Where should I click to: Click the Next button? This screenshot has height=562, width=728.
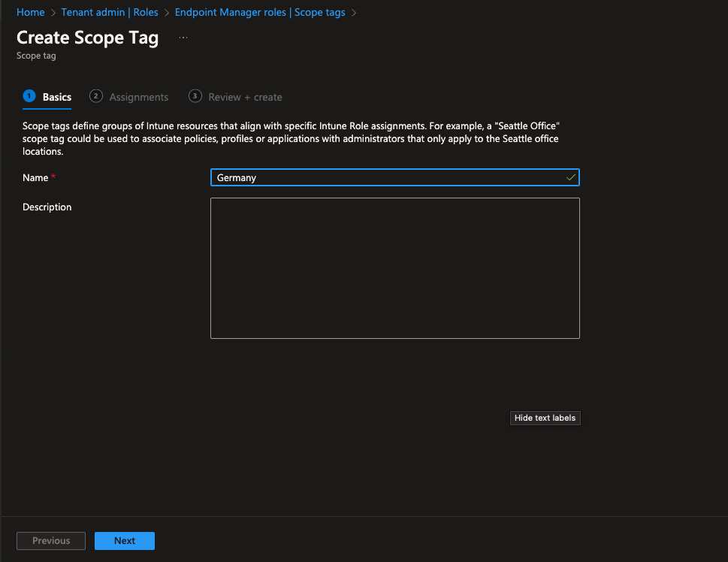tap(124, 540)
